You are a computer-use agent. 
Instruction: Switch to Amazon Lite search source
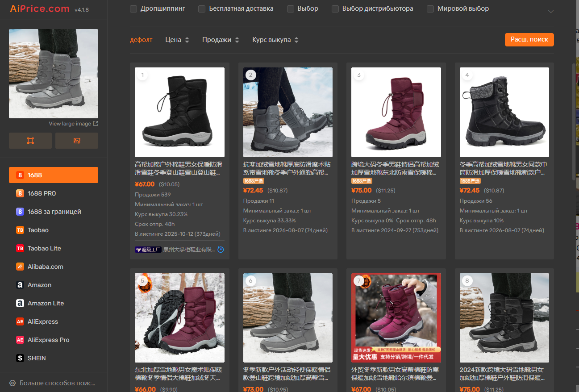(54, 303)
